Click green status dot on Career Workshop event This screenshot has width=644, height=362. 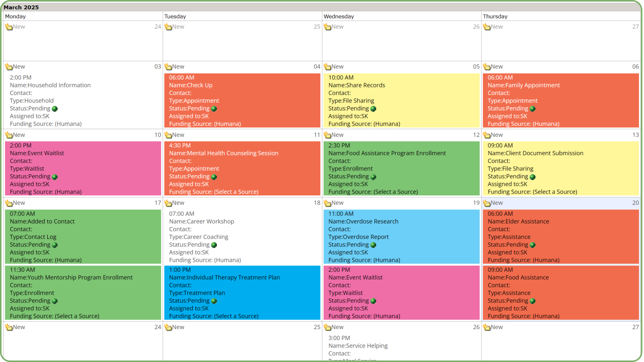(214, 245)
